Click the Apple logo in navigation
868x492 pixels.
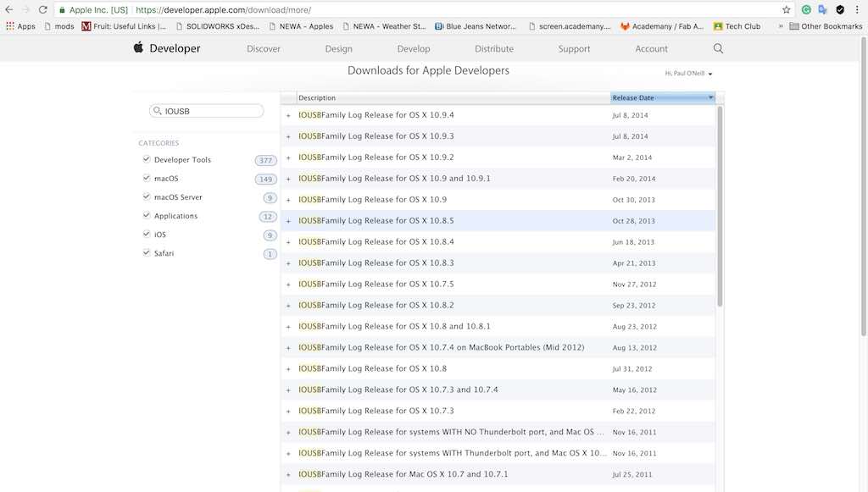point(138,47)
